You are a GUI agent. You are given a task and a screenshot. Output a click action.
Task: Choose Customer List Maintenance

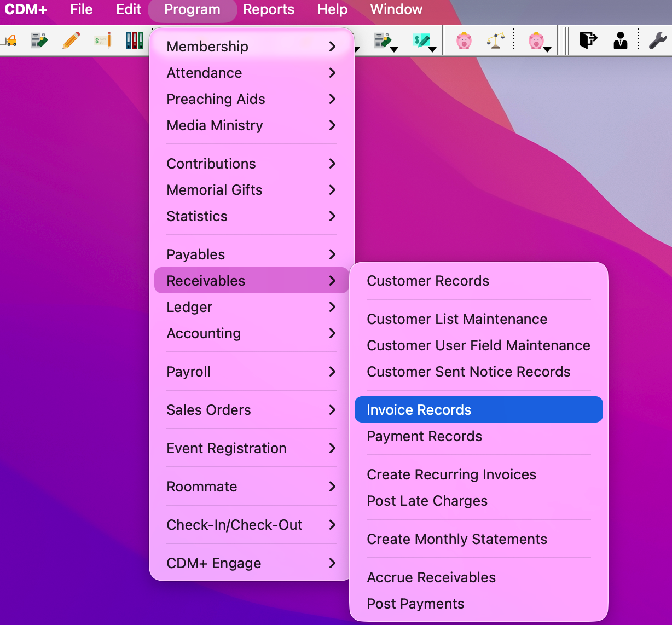[x=479, y=319]
